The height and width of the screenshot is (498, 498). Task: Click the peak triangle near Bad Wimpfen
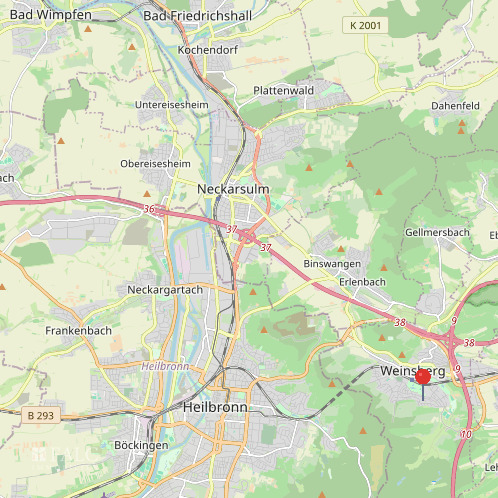[x=88, y=29]
